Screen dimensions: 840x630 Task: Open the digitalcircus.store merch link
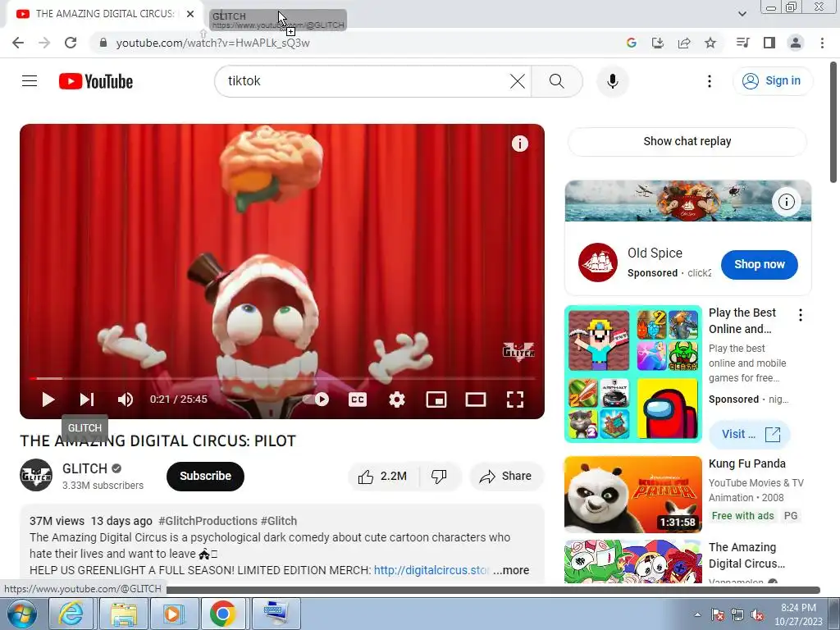(431, 571)
